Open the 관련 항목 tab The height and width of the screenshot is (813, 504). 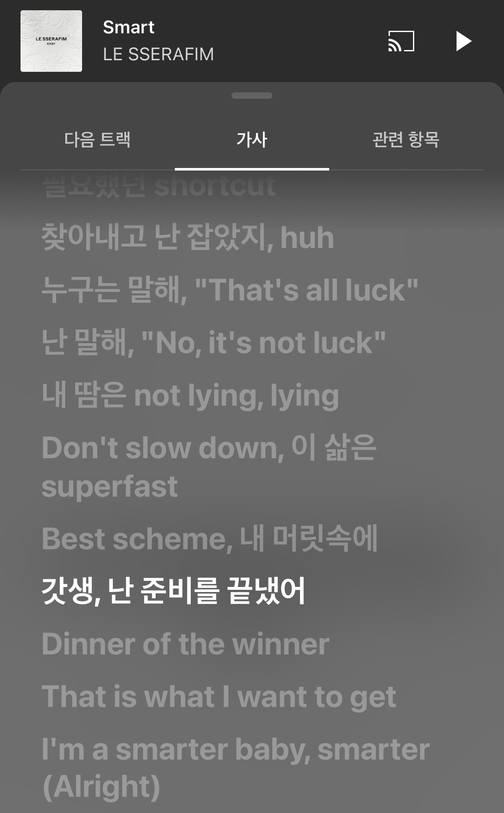pyautogui.click(x=406, y=139)
